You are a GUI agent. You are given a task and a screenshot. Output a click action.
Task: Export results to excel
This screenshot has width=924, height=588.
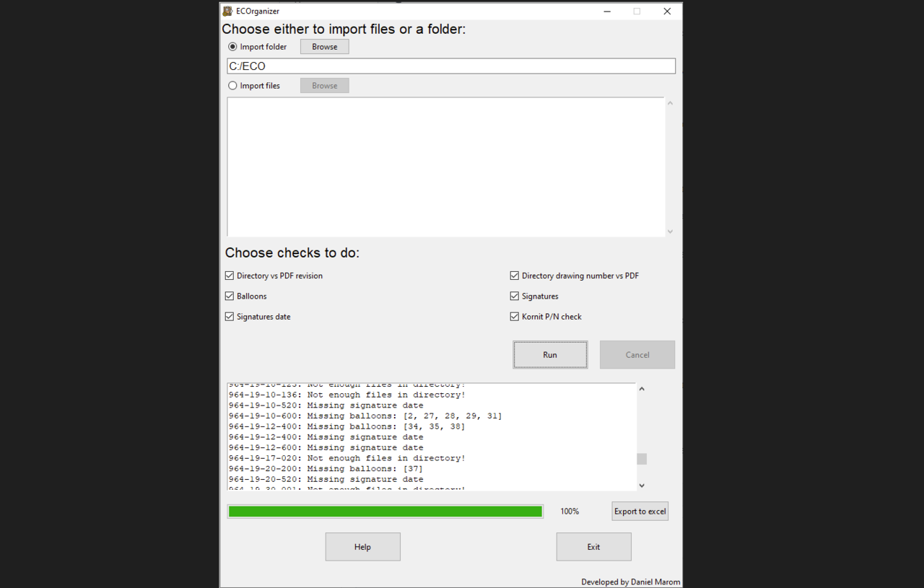tap(640, 511)
